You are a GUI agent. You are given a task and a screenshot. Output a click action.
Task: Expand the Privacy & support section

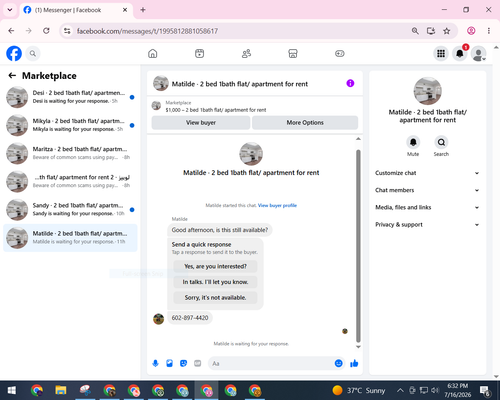[427, 225]
